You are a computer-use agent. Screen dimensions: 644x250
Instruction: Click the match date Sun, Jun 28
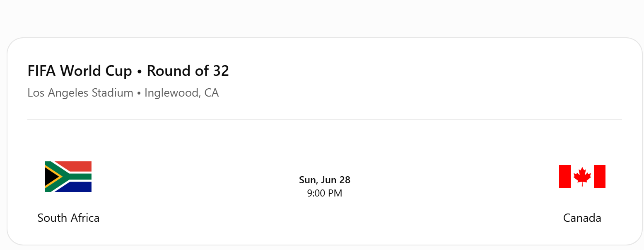pyautogui.click(x=325, y=180)
